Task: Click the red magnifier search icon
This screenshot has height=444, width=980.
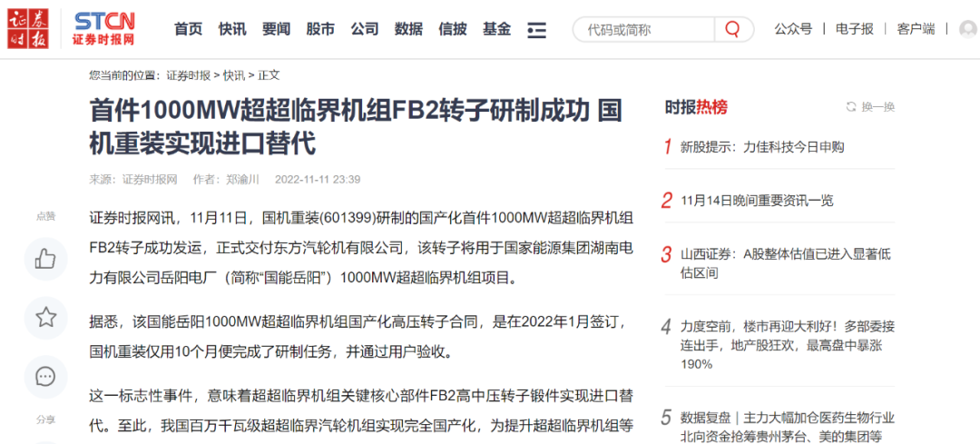Action: click(732, 29)
